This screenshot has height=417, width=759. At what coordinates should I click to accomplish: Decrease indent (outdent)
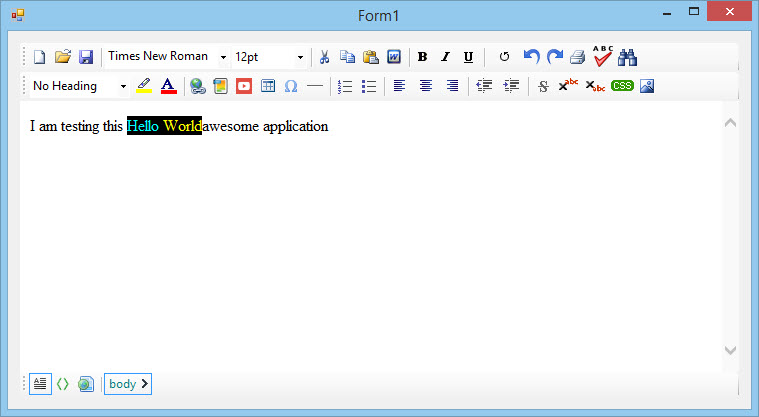tap(484, 86)
